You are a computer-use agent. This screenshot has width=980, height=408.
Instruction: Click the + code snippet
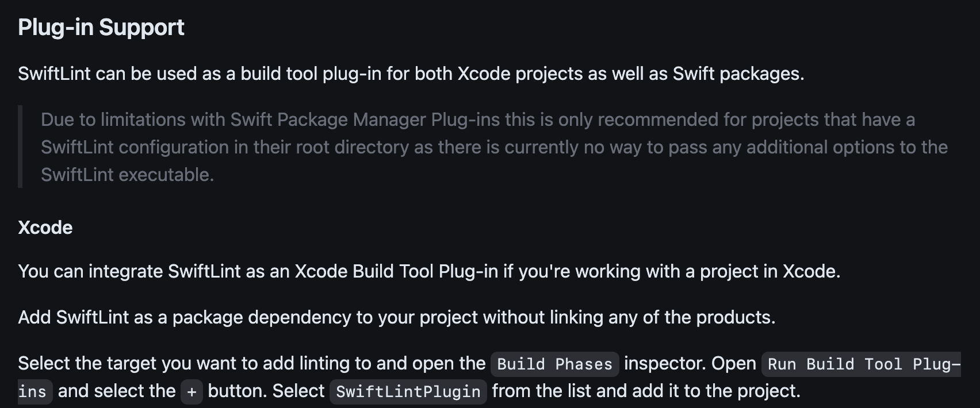point(192,392)
